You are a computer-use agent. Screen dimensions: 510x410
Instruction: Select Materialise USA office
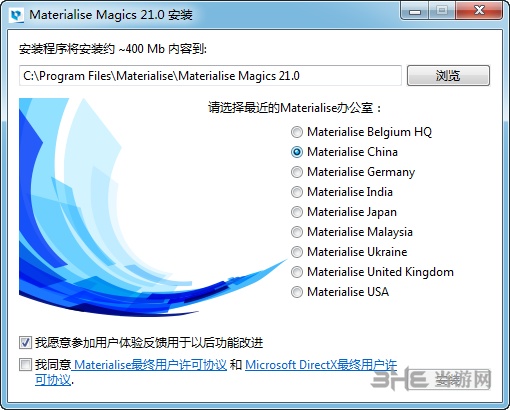pyautogui.click(x=297, y=292)
